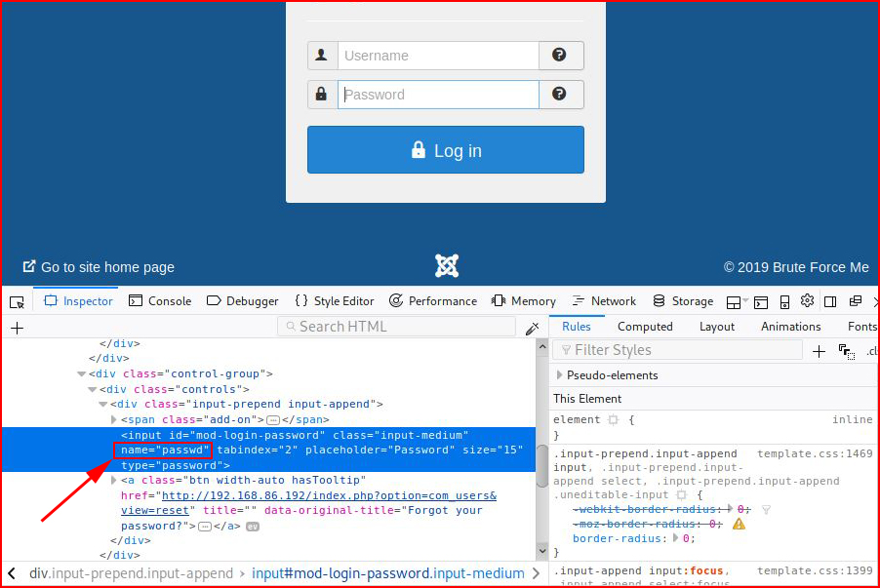880x588 pixels.
Task: Click the padlock icon beside Password field
Action: (x=321, y=94)
